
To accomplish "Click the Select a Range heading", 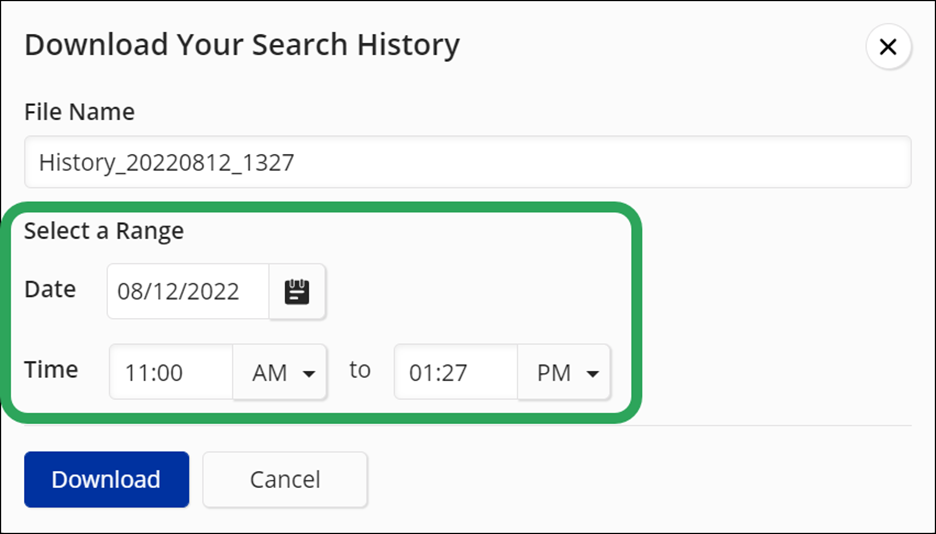I will tap(104, 231).
